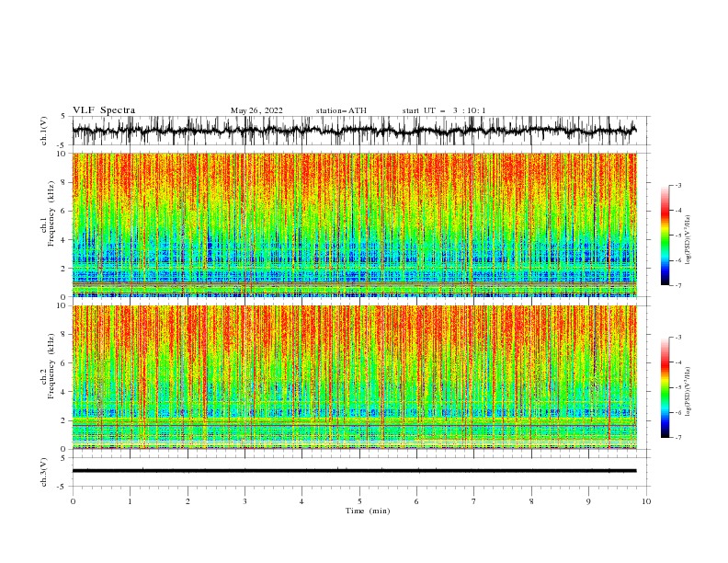Click the ch.2 spectrogram panel
The image size is (728, 563).
pos(354,377)
